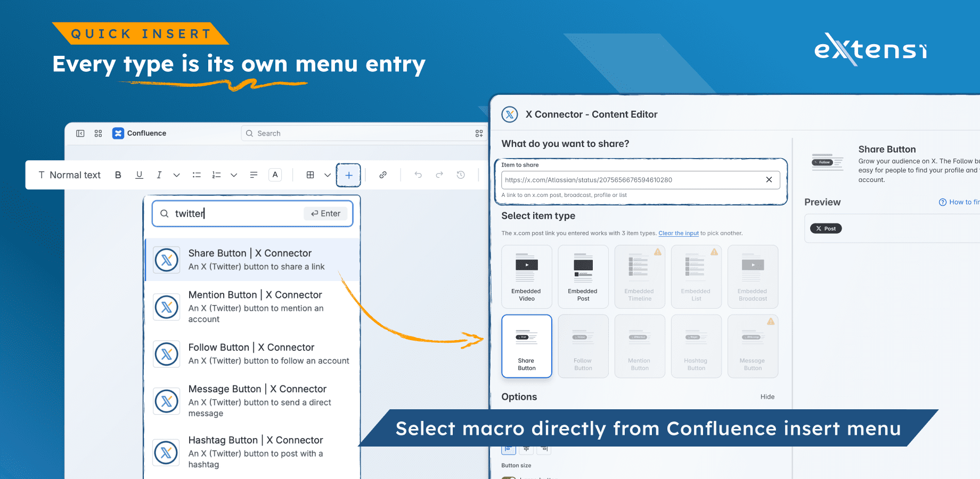Click the x.com URL input field
The width and height of the screenshot is (980, 479).
[x=641, y=180]
